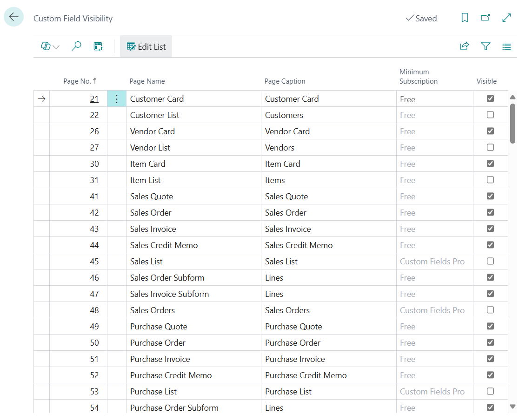Screen dimensions: 532x420
Task: Disable Visible for Sales Order
Action: 490,212
